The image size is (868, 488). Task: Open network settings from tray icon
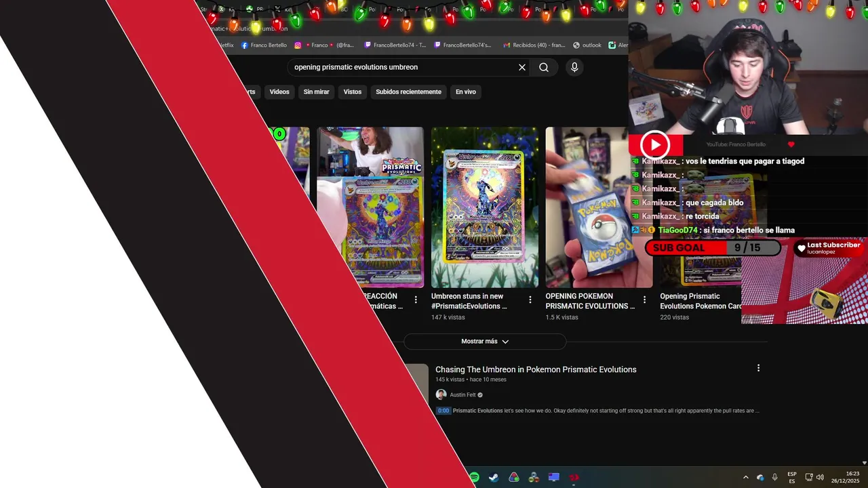coord(809,477)
